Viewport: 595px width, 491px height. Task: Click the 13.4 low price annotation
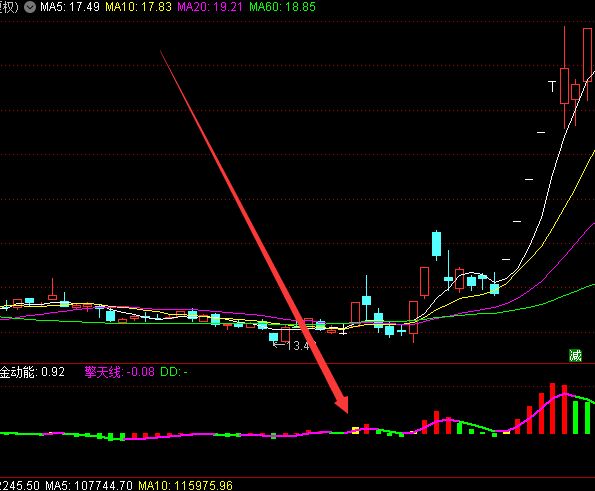[295, 345]
